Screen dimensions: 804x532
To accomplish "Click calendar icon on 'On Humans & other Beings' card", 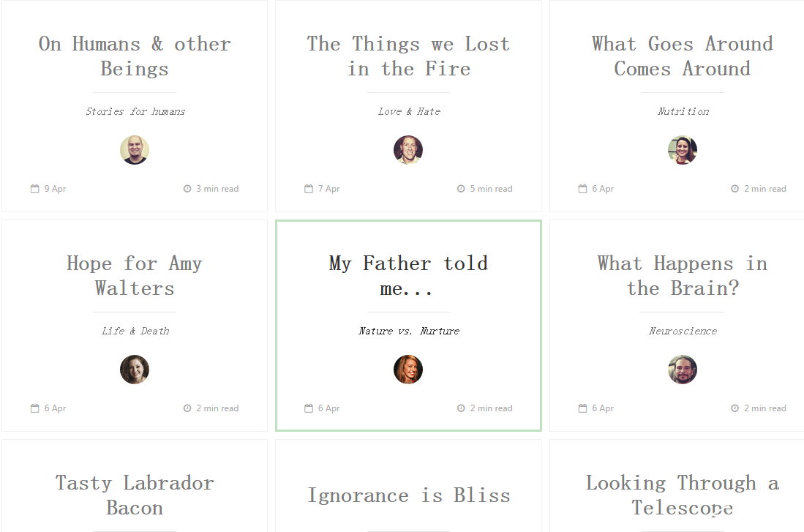I will coord(34,189).
